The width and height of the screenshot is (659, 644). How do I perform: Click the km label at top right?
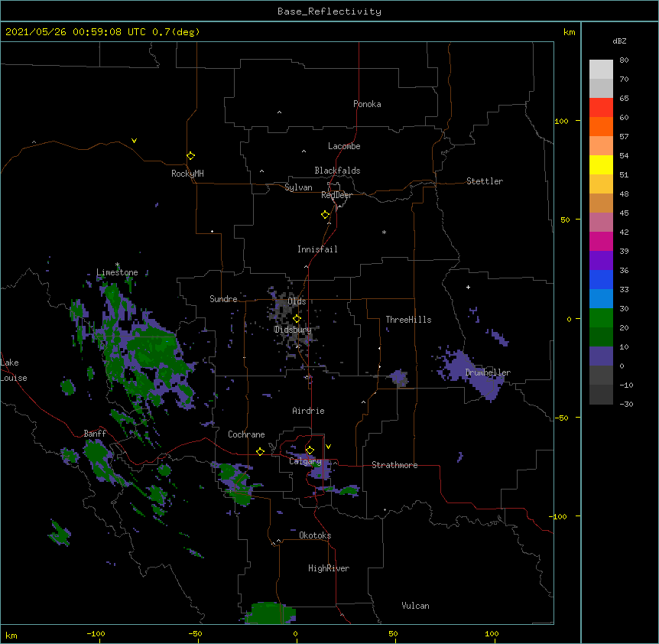569,32
